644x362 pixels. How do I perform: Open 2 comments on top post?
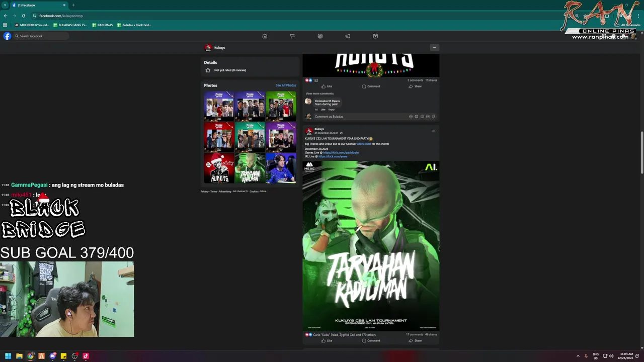(415, 80)
